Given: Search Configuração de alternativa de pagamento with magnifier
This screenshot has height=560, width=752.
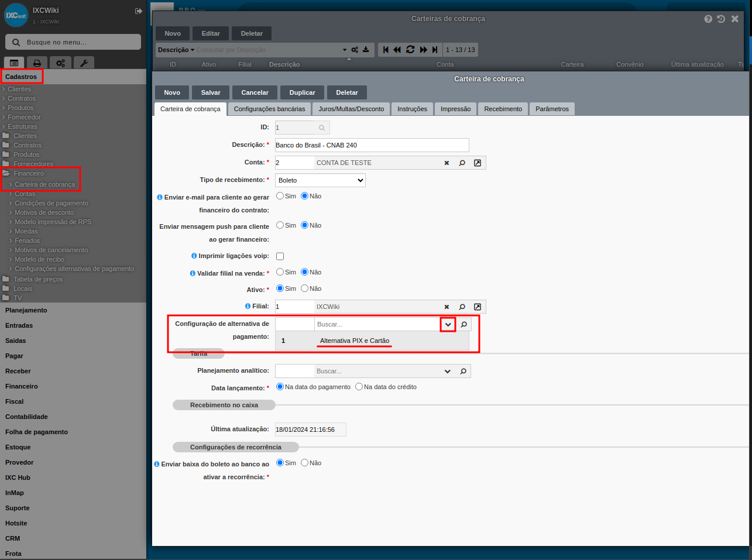Looking at the screenshot, I should (x=463, y=324).
